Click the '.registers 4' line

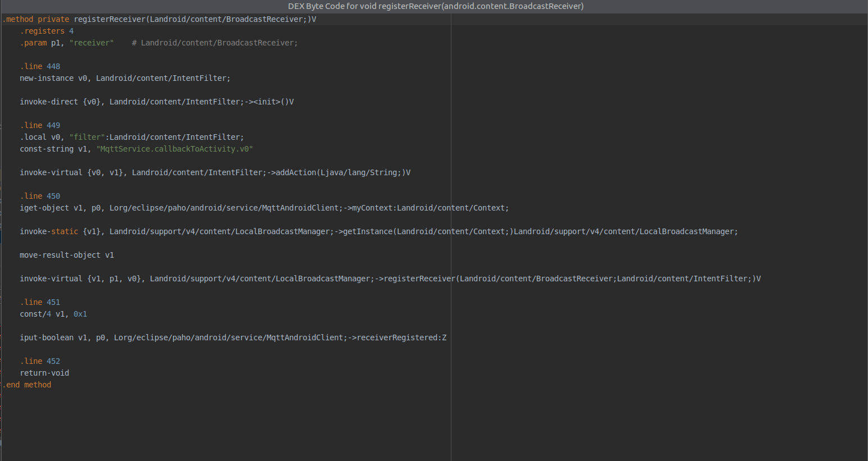point(47,31)
